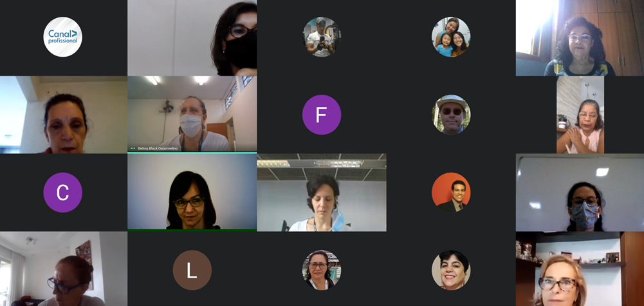The width and height of the screenshot is (644, 306).
Task: Select the brown L participant avatar
Action: [192, 270]
